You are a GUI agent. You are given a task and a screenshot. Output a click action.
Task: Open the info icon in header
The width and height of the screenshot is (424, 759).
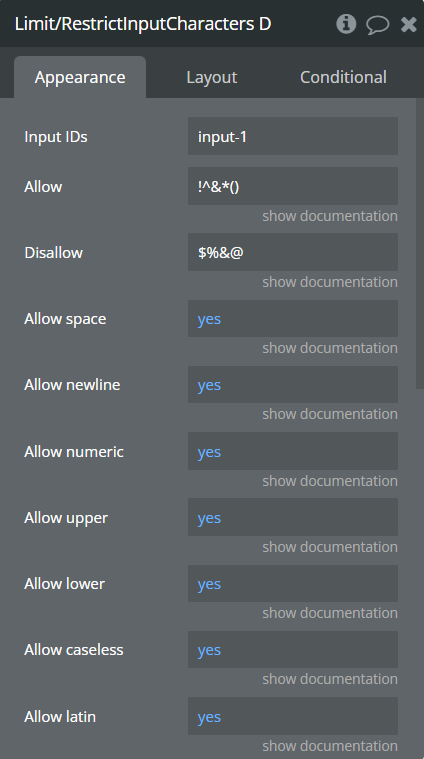346,24
